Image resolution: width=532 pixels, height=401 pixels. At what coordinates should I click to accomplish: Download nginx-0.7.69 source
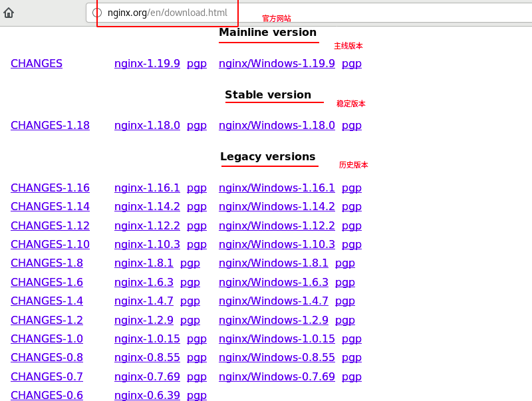(x=147, y=376)
